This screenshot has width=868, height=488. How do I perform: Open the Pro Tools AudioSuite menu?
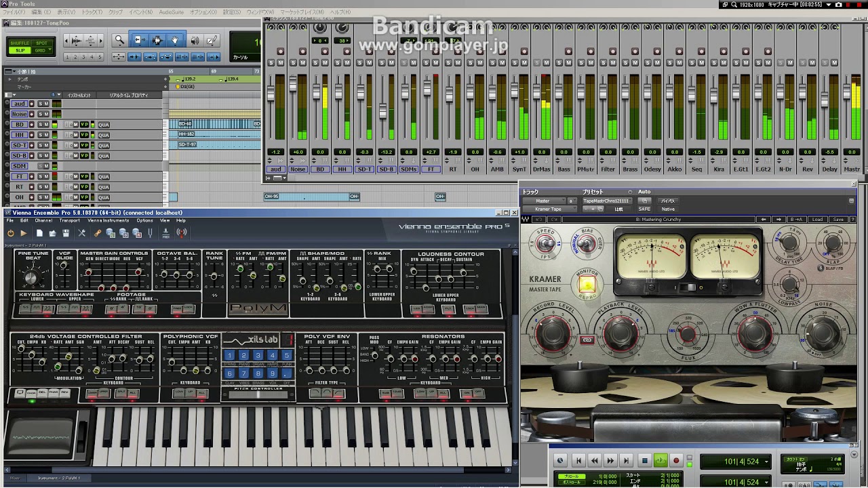pyautogui.click(x=172, y=12)
